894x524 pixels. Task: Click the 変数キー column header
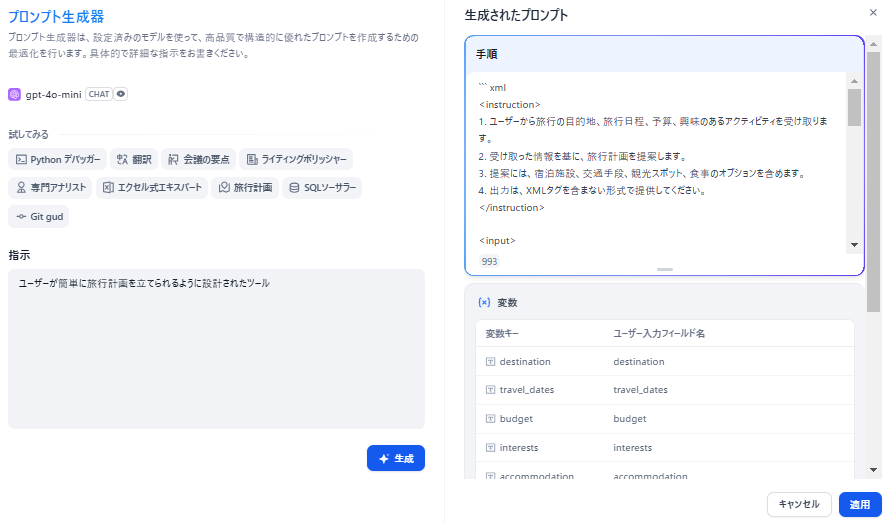point(502,334)
